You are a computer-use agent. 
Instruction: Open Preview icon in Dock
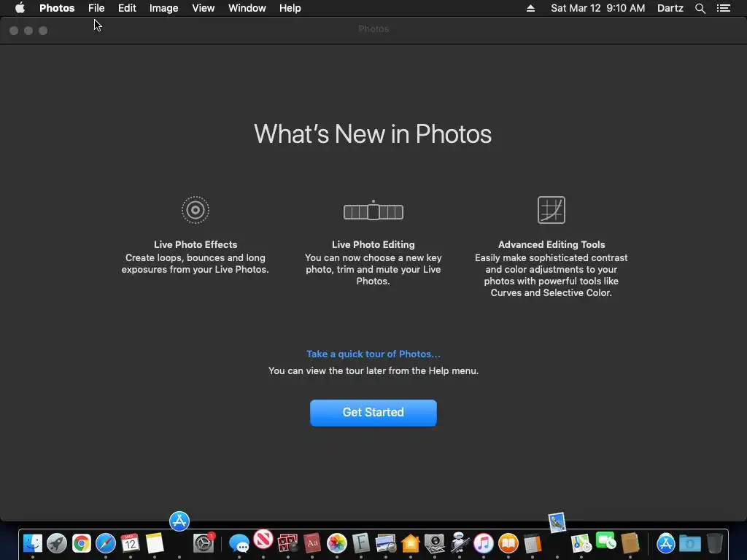click(x=385, y=542)
